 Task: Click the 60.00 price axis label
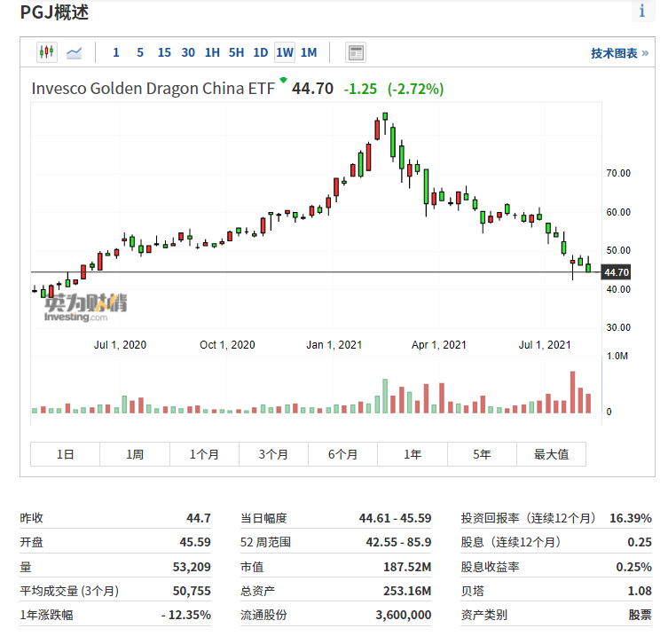pyautogui.click(x=618, y=212)
